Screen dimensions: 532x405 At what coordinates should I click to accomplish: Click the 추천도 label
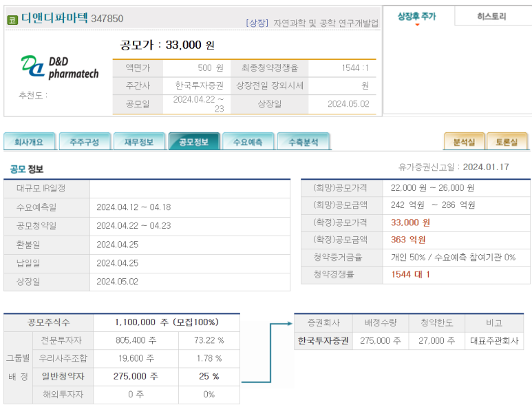[x=33, y=95]
